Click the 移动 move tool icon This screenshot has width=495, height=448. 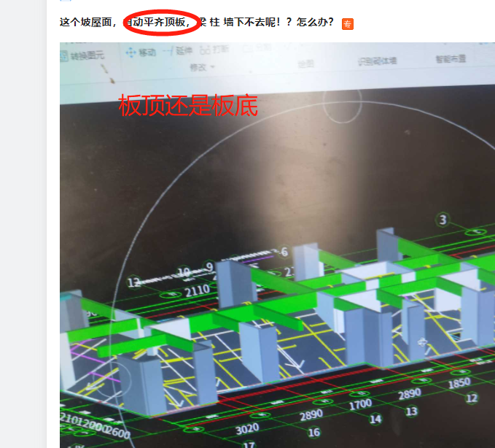pyautogui.click(x=130, y=52)
